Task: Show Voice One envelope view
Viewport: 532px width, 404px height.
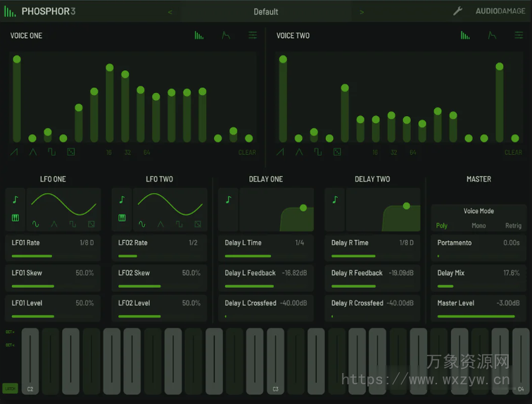Action: coord(226,35)
